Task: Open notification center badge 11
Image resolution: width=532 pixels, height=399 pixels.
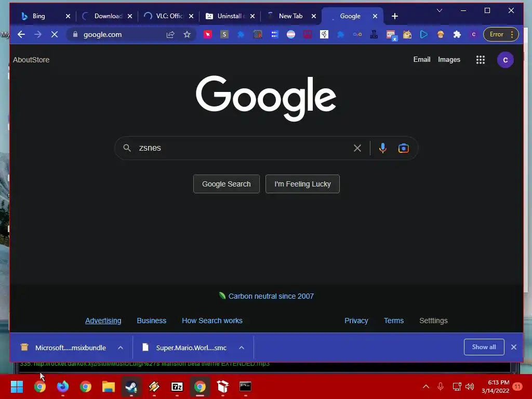Action: click(x=517, y=387)
